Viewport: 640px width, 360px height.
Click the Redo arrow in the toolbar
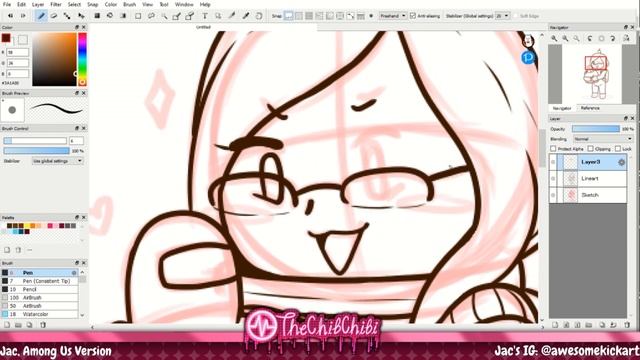23,16
